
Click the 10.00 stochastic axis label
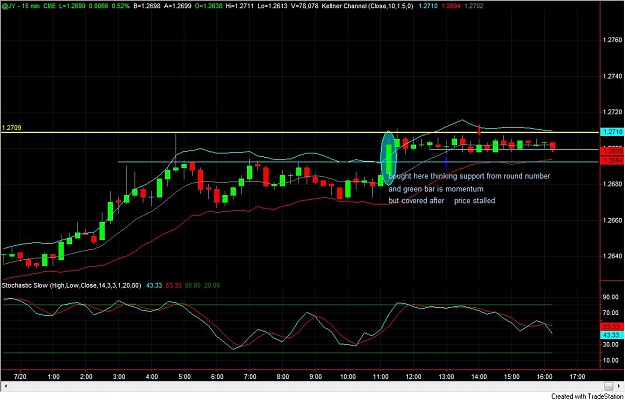pos(611,361)
